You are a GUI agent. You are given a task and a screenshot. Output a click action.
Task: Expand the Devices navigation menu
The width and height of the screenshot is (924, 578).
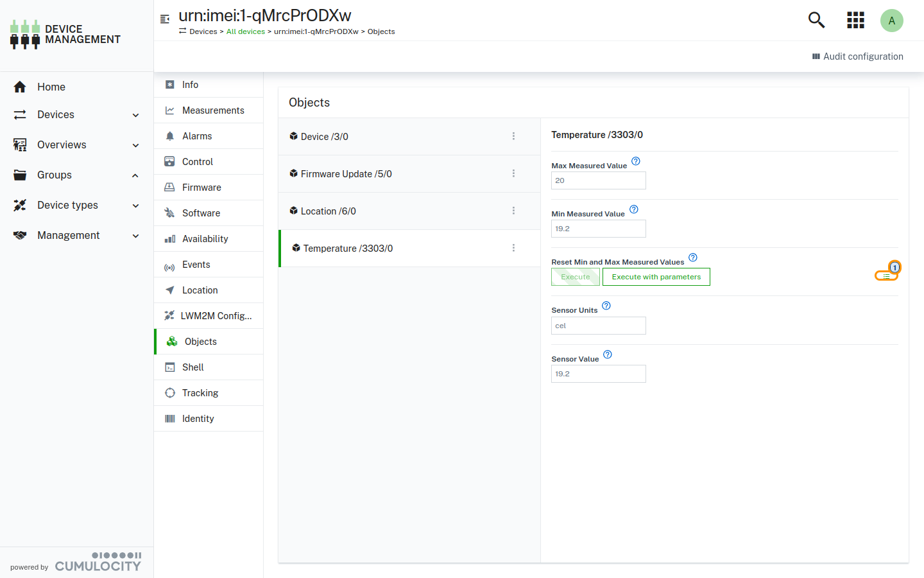click(135, 115)
